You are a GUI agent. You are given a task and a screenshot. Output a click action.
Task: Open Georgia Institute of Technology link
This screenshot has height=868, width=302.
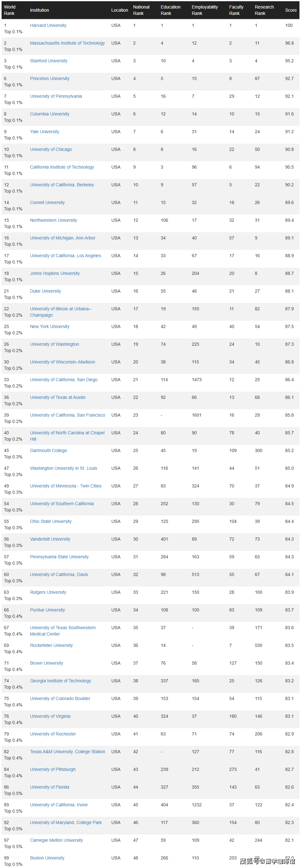tap(61, 681)
